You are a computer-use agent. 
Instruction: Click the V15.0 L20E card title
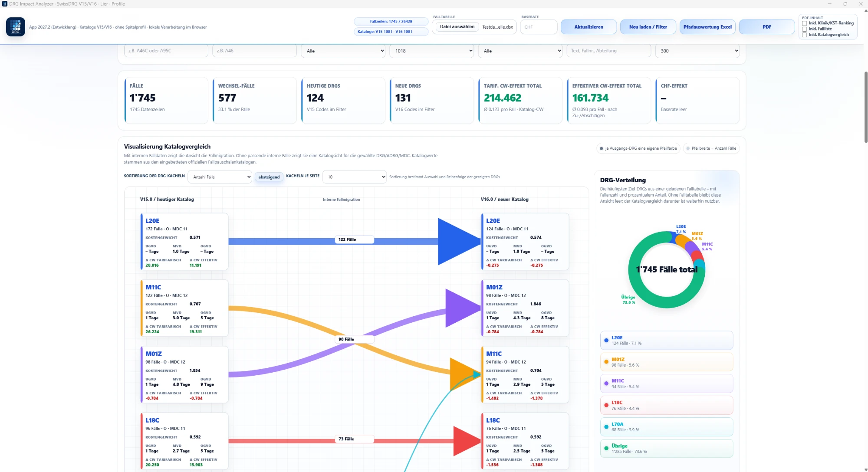point(152,221)
